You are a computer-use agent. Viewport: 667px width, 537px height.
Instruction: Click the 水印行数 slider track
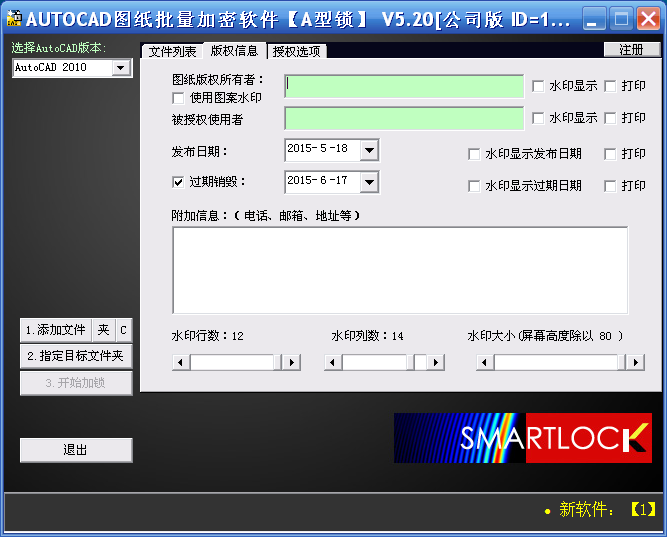[236, 362]
